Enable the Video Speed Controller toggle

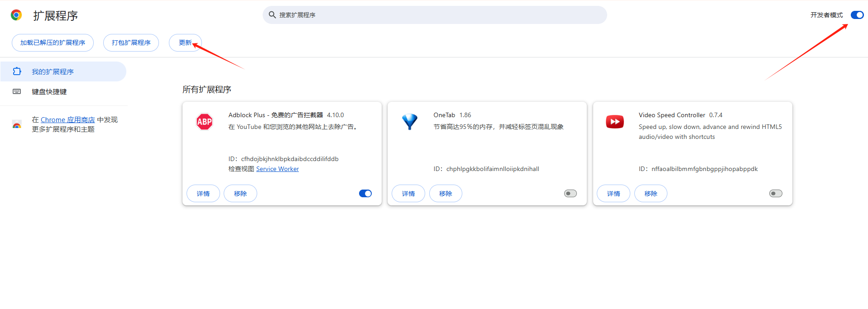click(776, 194)
